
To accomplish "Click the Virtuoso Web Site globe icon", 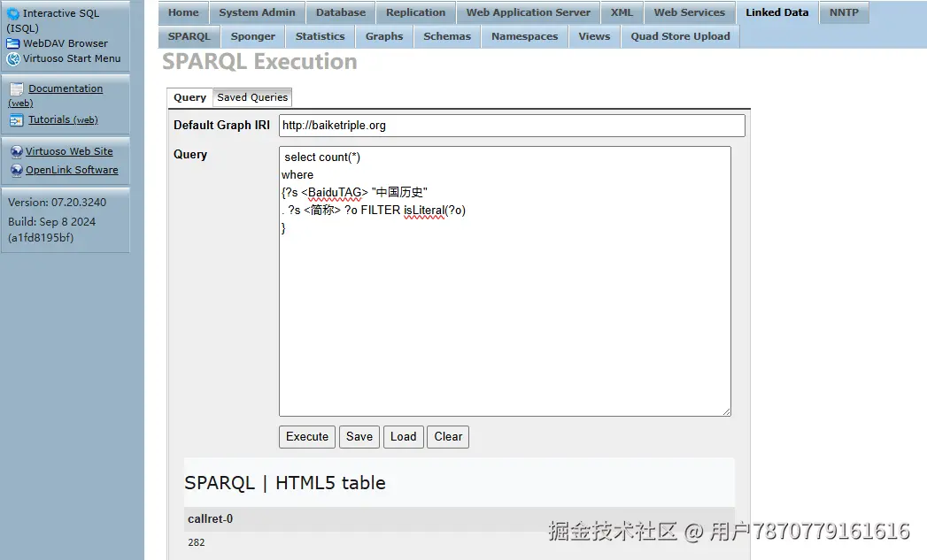I will coord(17,151).
